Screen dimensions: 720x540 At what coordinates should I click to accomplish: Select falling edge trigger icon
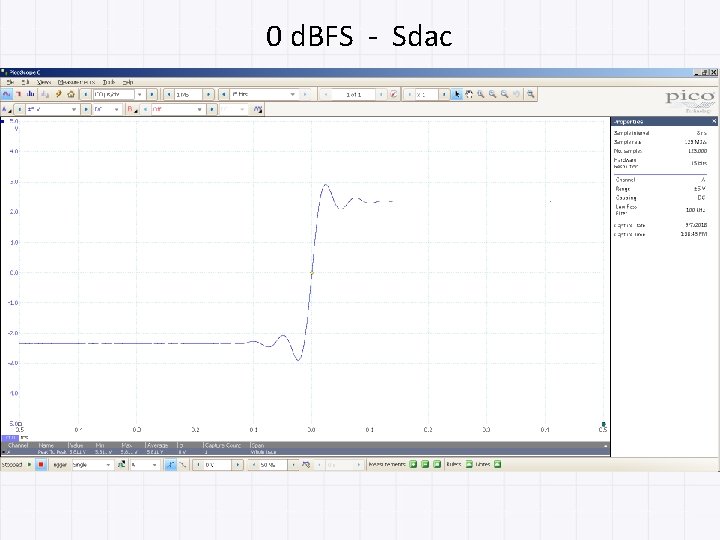tap(182, 465)
